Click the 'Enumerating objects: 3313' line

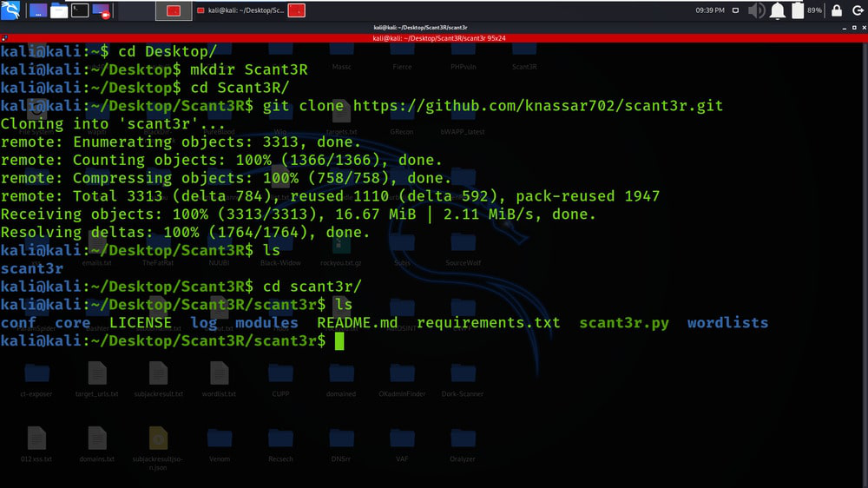[181, 142]
